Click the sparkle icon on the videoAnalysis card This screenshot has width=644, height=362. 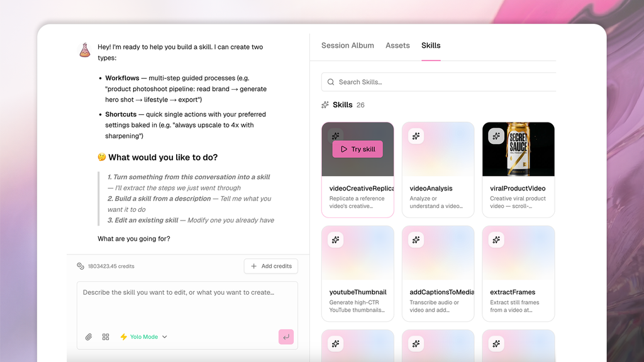[x=416, y=136]
